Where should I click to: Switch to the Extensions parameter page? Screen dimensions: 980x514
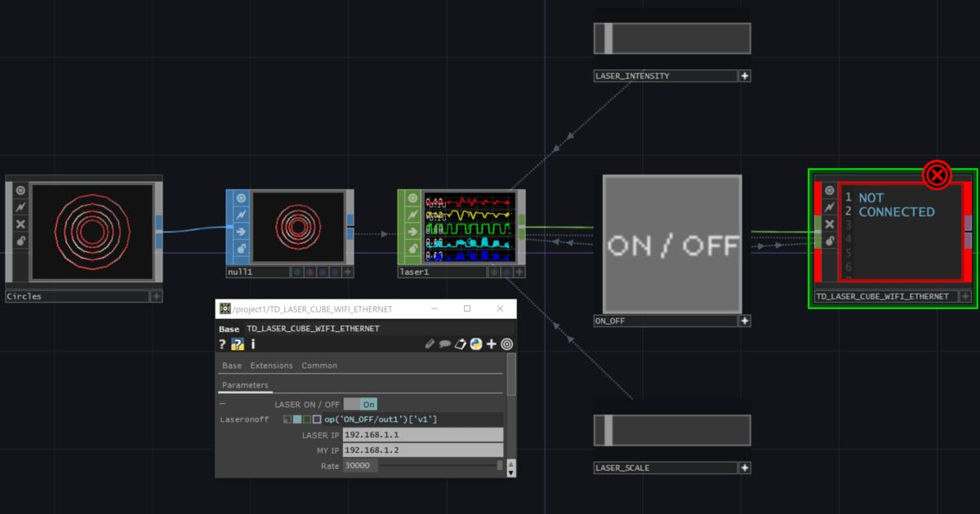pos(271,366)
